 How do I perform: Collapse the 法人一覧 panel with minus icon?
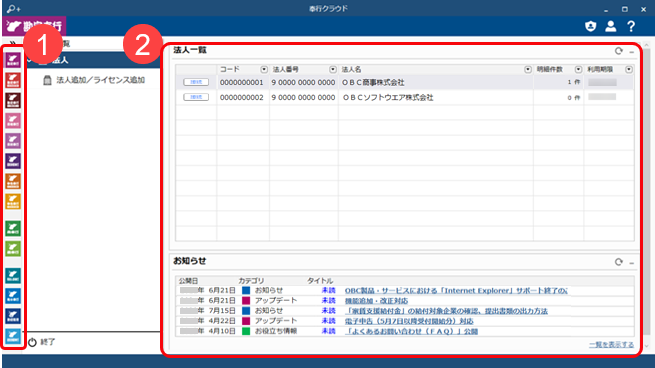(x=632, y=52)
